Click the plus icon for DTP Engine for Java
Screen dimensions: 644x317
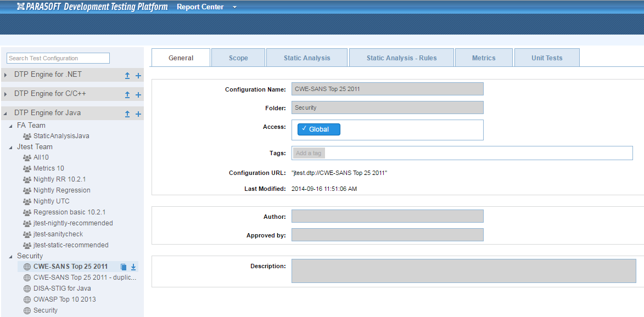138,114
